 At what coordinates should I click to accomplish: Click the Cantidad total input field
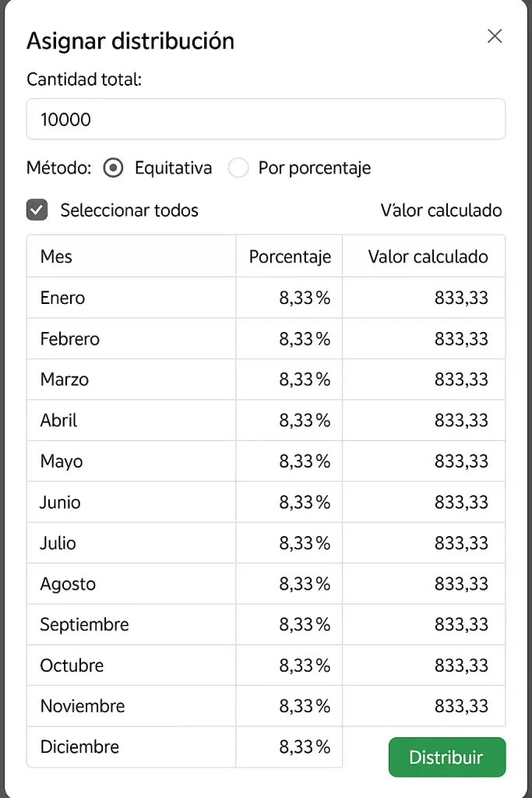266,119
